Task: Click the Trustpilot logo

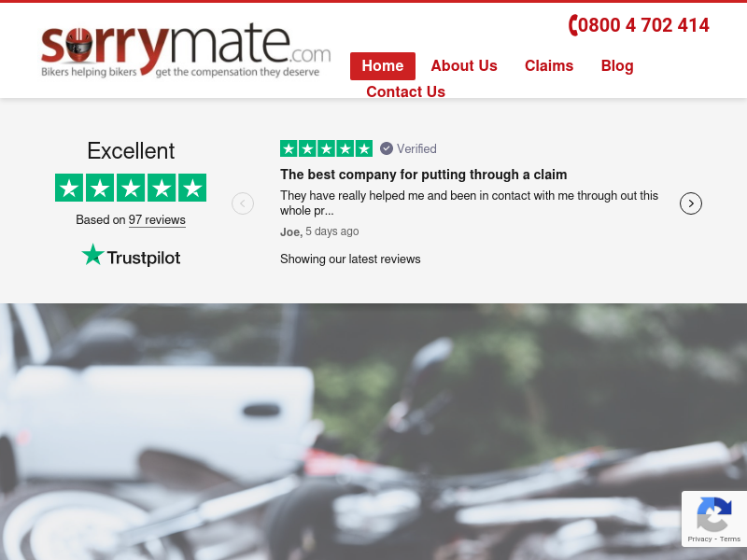Action: pos(131,256)
